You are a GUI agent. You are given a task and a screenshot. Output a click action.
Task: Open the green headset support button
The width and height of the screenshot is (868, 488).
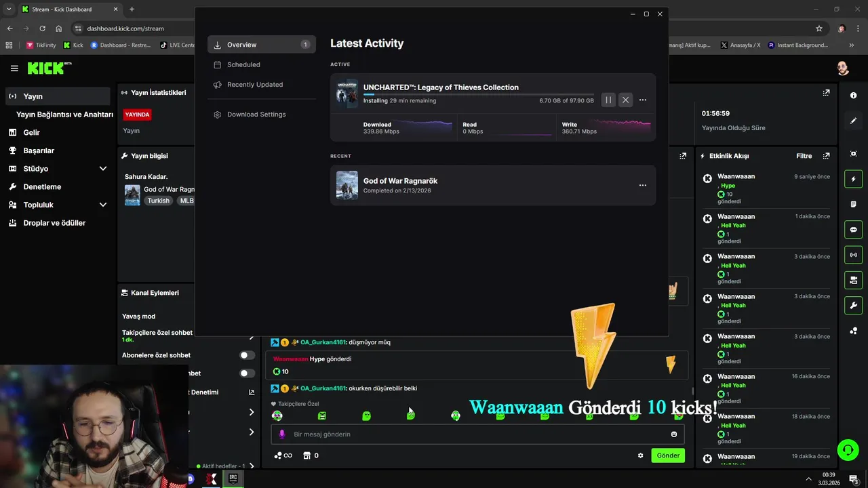[x=848, y=449]
